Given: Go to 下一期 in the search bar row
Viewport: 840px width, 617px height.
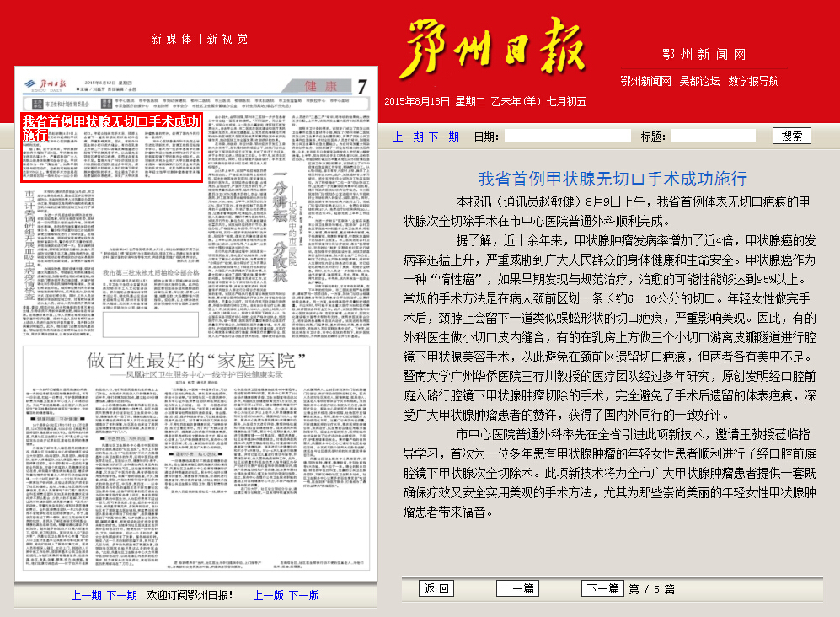Looking at the screenshot, I should tap(443, 137).
